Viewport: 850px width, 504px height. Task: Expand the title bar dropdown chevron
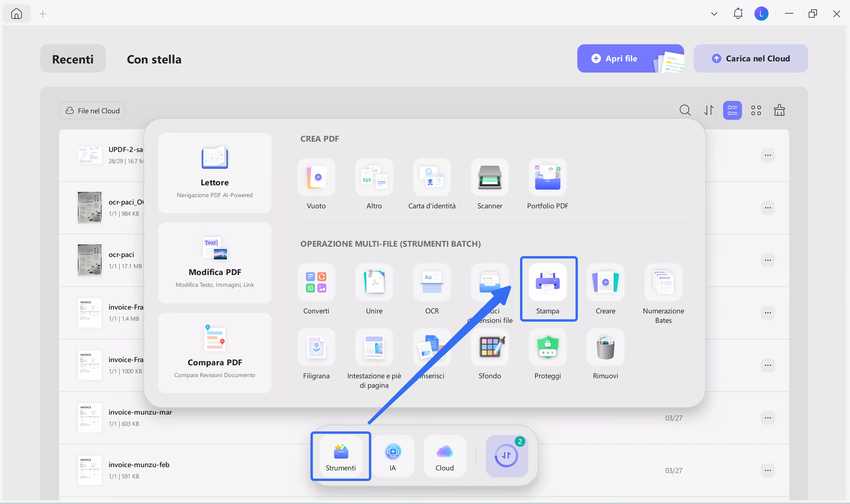tap(714, 14)
